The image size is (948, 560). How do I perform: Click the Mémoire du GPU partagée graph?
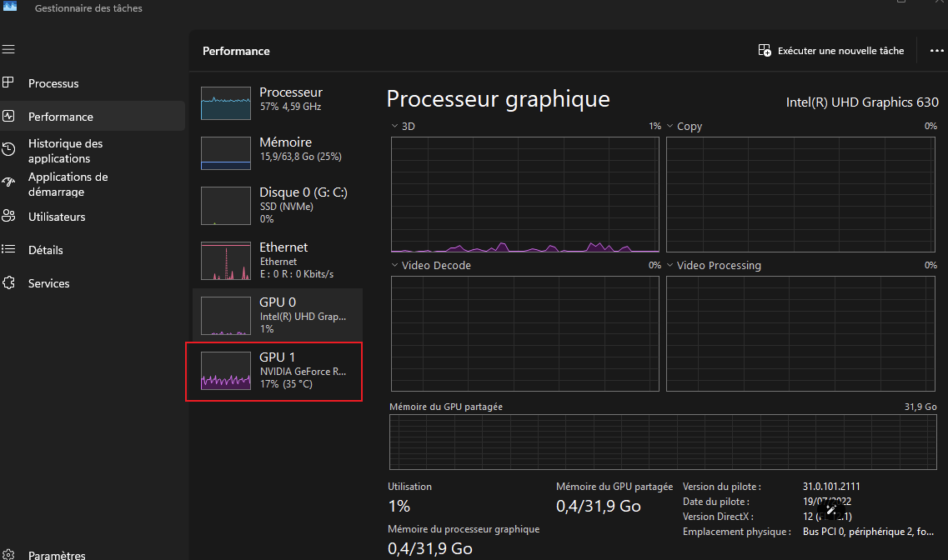(x=663, y=442)
